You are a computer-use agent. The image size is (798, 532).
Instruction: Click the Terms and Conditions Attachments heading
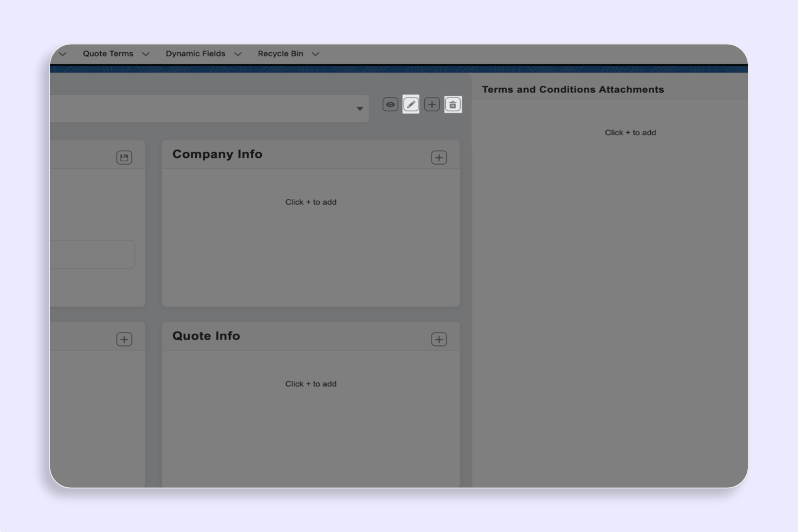coord(573,89)
